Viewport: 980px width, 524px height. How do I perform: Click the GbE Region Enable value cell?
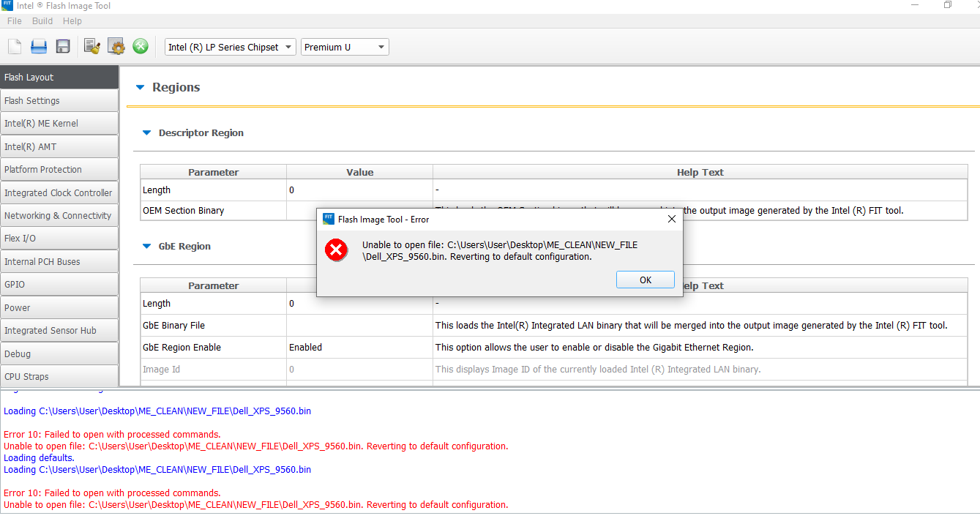(x=359, y=348)
